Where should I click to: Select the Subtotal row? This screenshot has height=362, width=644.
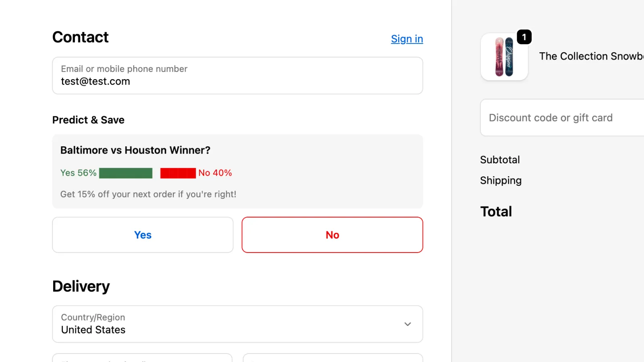[500, 160]
